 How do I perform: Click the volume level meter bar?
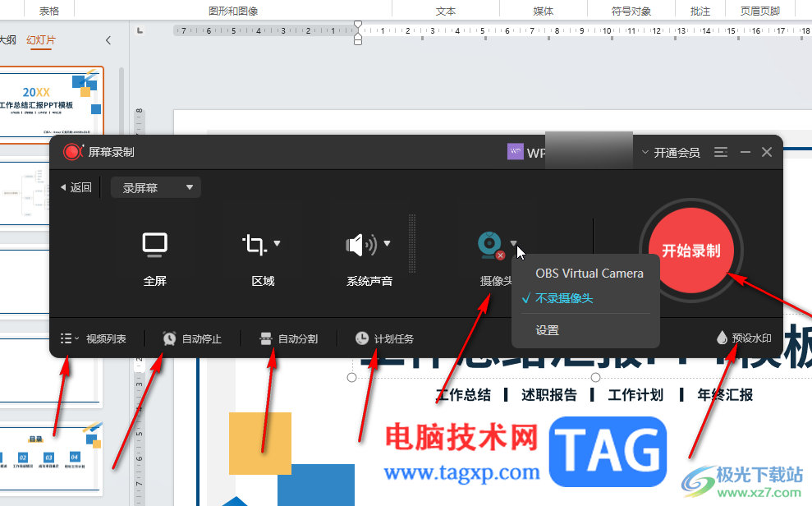point(412,243)
